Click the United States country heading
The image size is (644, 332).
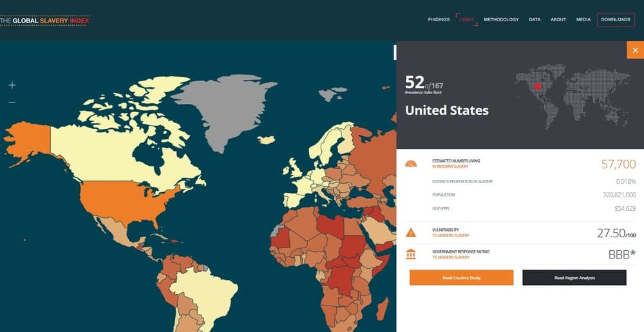pos(447,110)
